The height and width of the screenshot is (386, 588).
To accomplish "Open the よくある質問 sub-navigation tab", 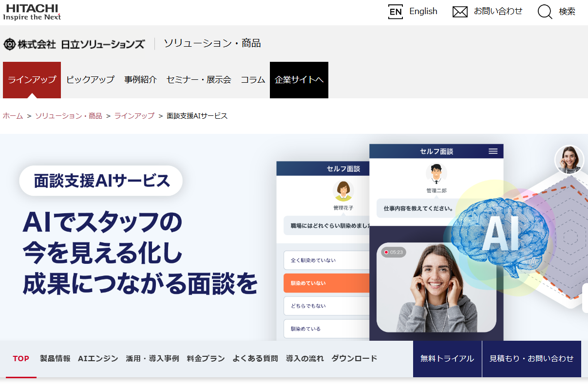I will (255, 359).
